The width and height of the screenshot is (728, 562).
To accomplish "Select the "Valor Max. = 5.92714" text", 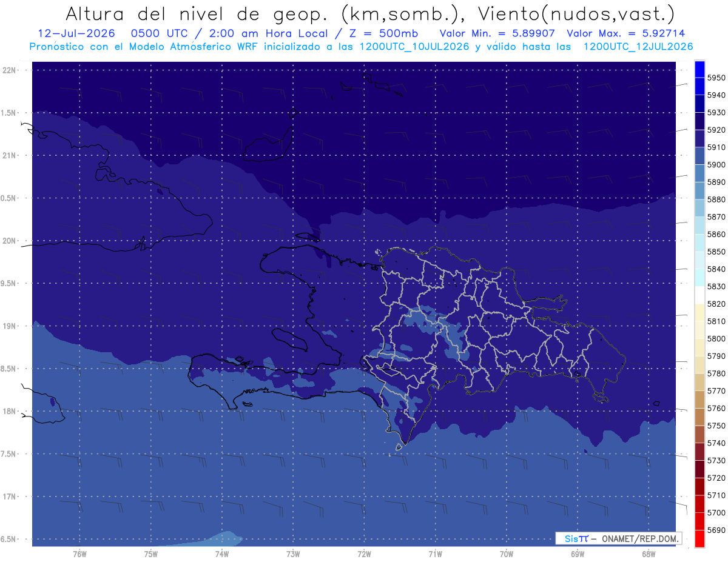I will [627, 33].
